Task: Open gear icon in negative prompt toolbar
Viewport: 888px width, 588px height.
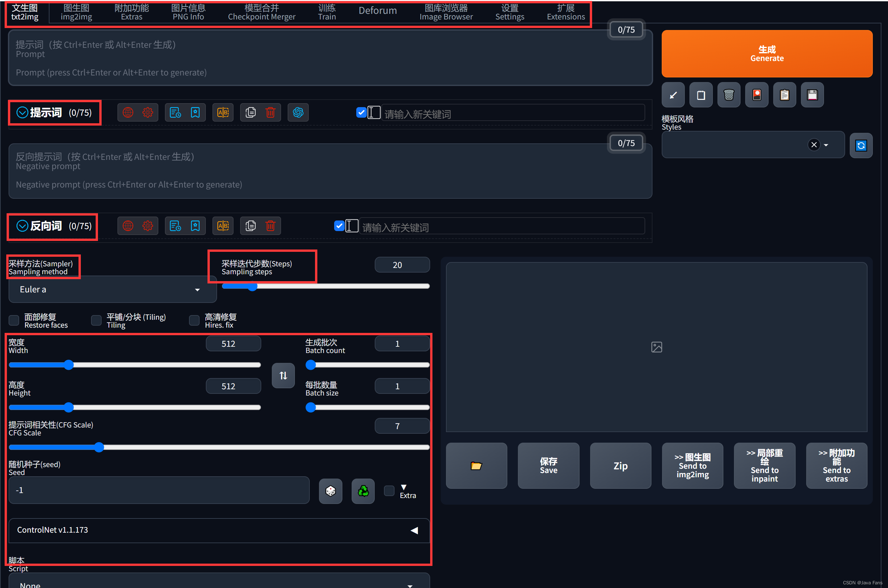Action: coord(148,226)
